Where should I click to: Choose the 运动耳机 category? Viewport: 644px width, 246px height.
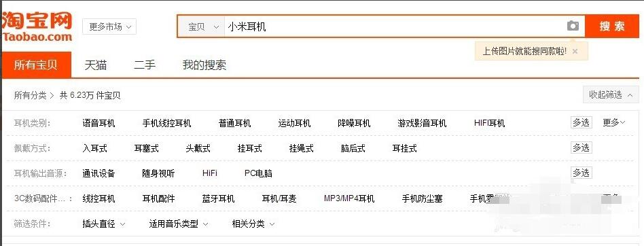pos(294,123)
